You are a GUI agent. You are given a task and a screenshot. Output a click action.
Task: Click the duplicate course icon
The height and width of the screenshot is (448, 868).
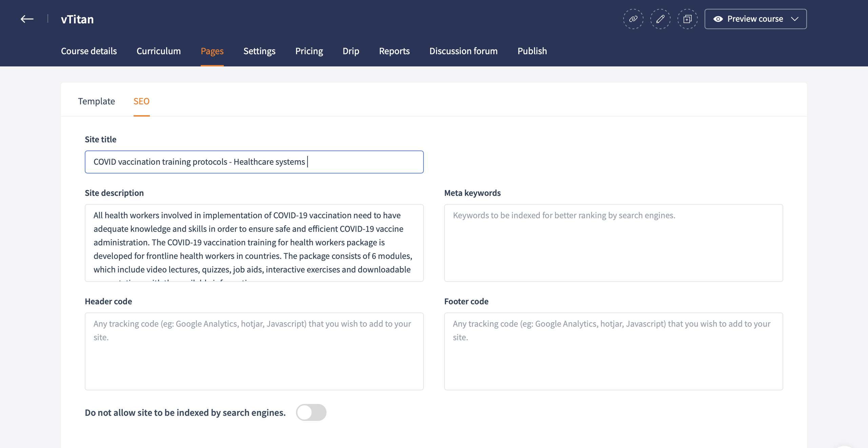(x=687, y=19)
